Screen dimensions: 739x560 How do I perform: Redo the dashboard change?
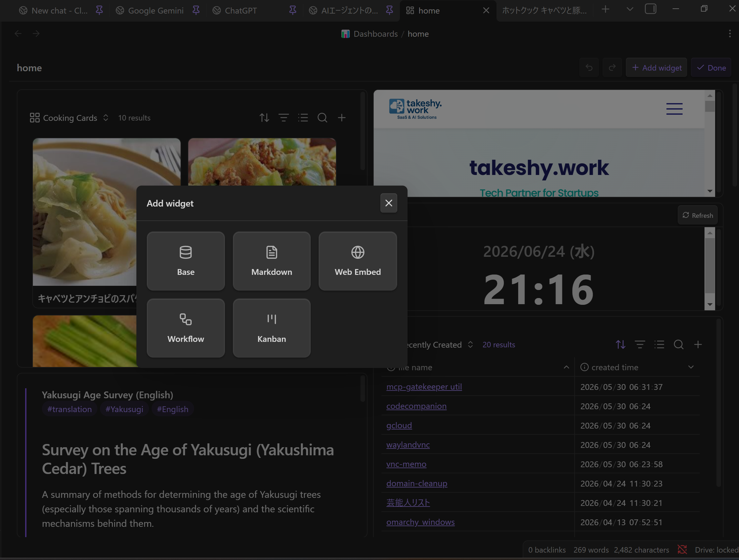tap(612, 68)
